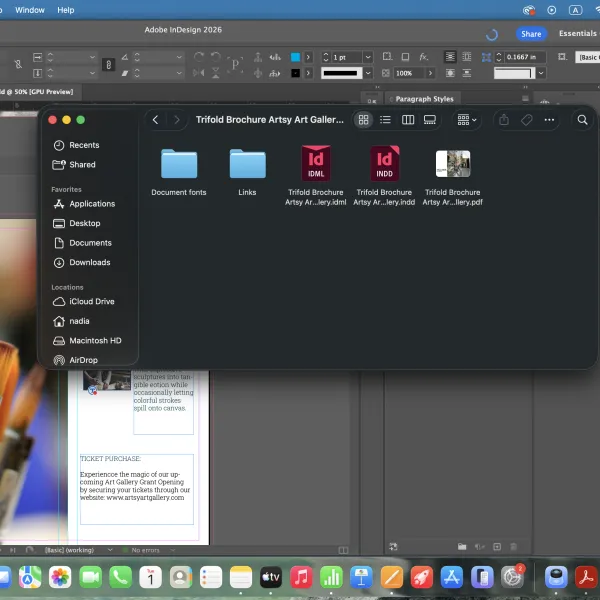The image size is (600, 600).
Task: Open the Help menu
Action: (x=65, y=10)
